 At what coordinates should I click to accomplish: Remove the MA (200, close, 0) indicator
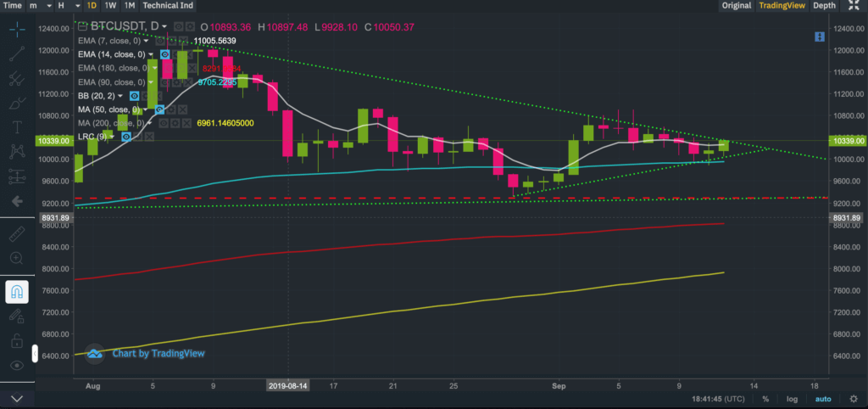click(x=186, y=123)
